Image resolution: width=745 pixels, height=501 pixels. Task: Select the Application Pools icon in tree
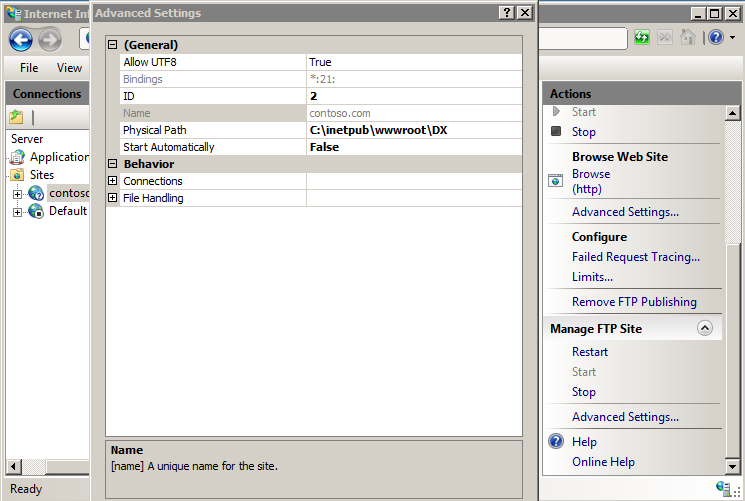tap(17, 157)
